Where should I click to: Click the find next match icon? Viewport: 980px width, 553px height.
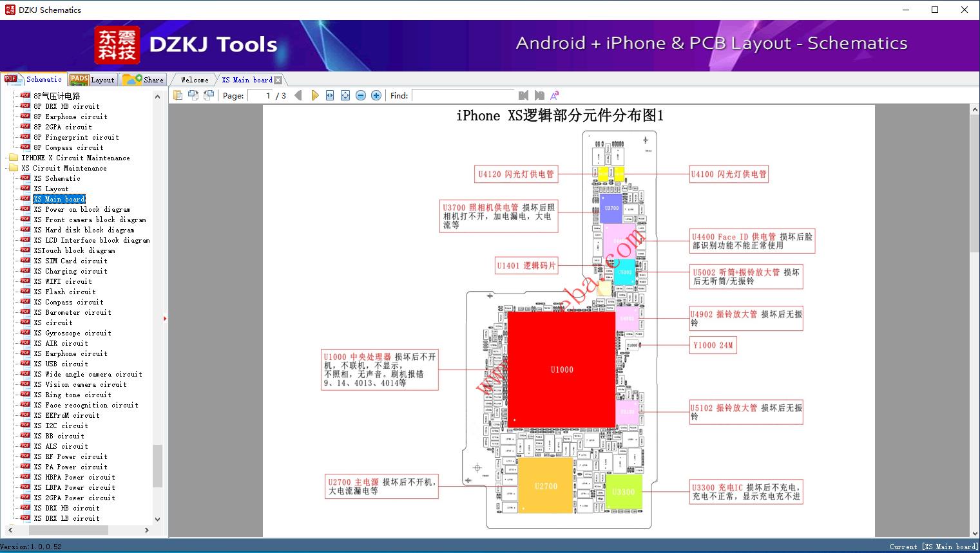coord(539,95)
